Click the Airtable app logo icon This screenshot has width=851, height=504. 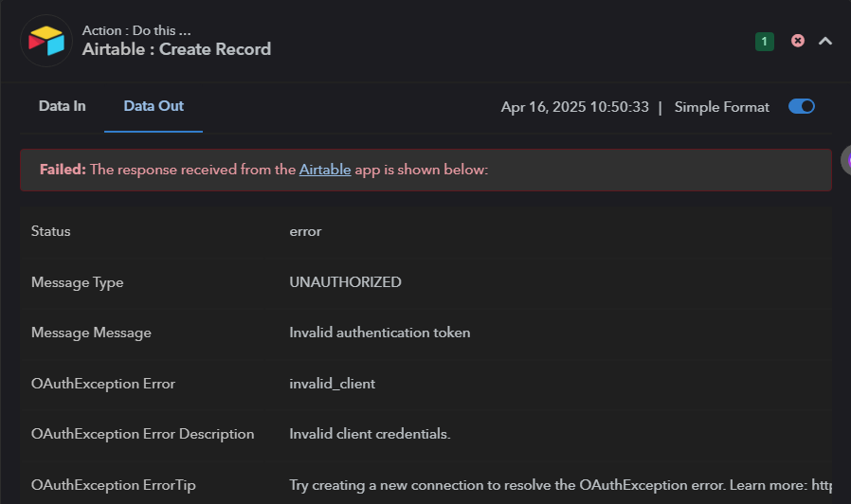(46, 41)
